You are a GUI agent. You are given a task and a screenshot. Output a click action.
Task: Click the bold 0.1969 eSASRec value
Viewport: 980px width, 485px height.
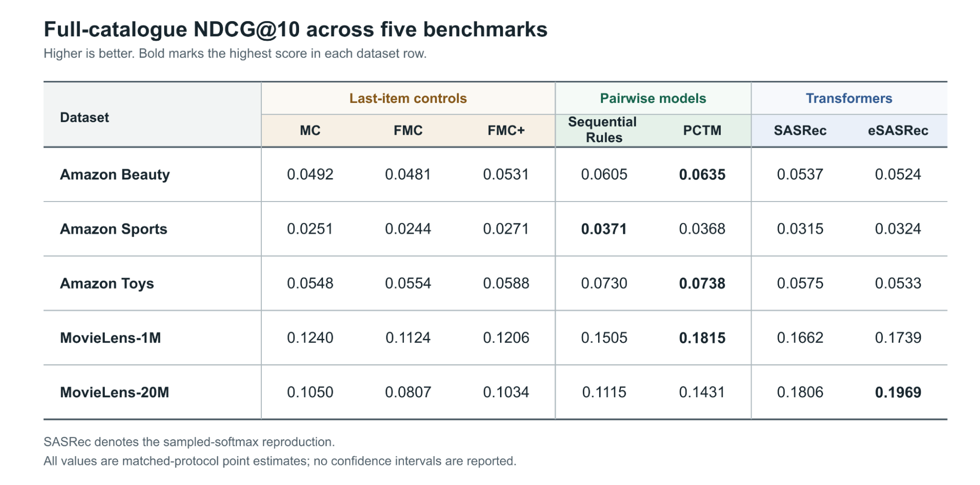[898, 392]
